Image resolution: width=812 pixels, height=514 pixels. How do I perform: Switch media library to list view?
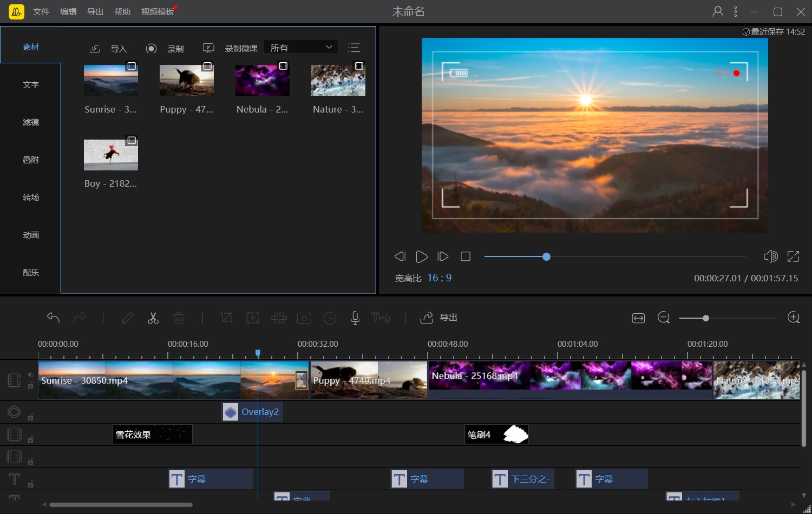point(354,48)
